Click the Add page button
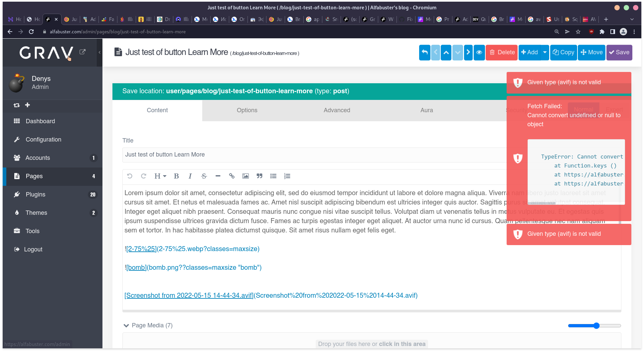 [530, 52]
